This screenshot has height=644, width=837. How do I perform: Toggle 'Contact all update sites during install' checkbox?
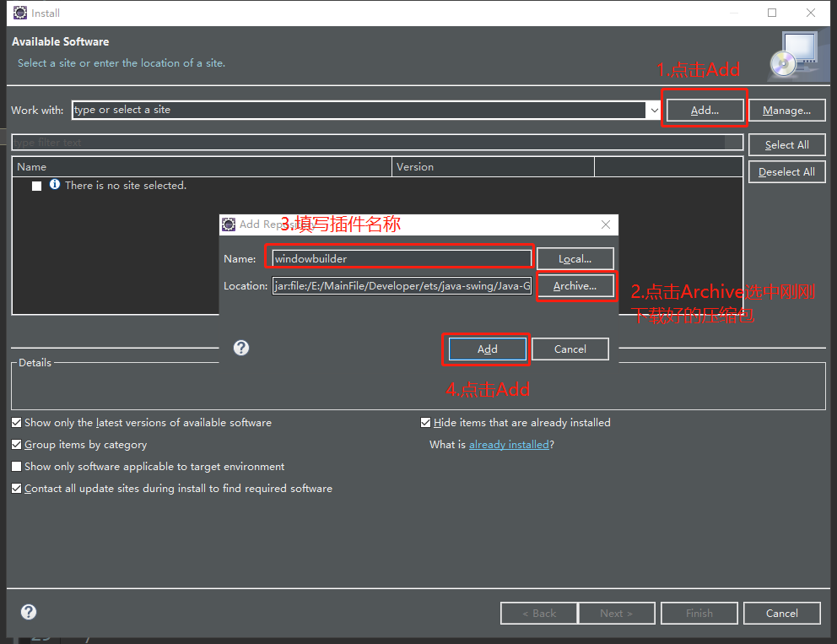pyautogui.click(x=17, y=488)
